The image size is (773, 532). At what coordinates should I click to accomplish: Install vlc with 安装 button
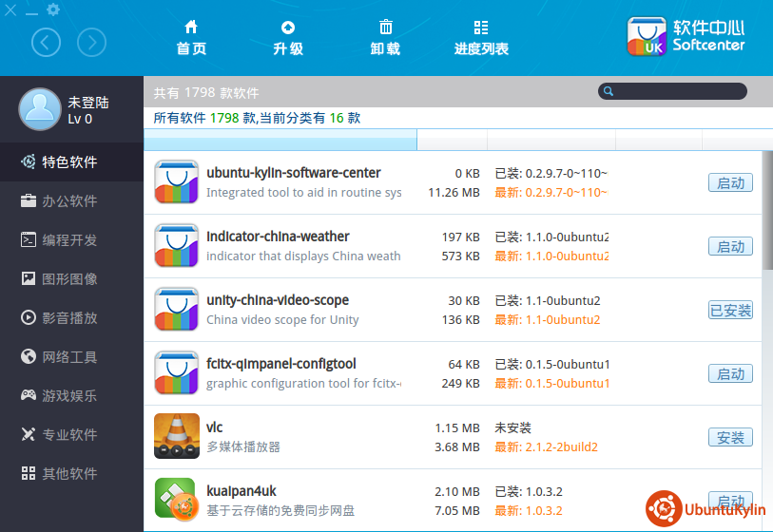click(x=730, y=438)
